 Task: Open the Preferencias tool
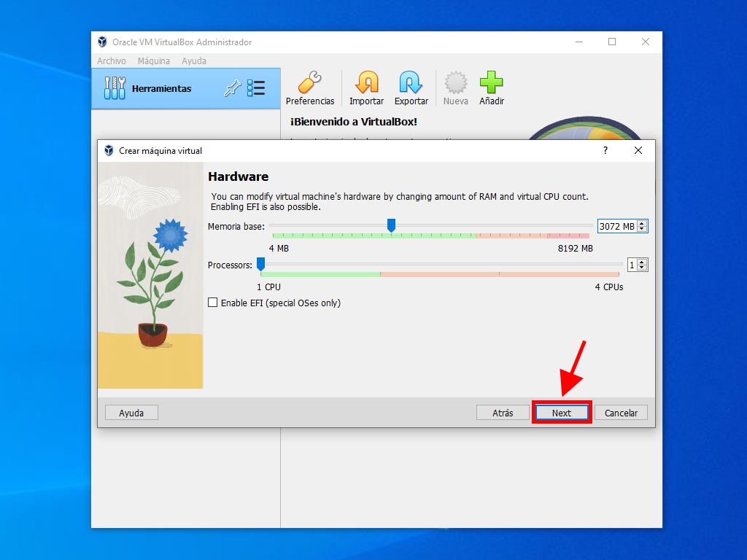tap(309, 88)
